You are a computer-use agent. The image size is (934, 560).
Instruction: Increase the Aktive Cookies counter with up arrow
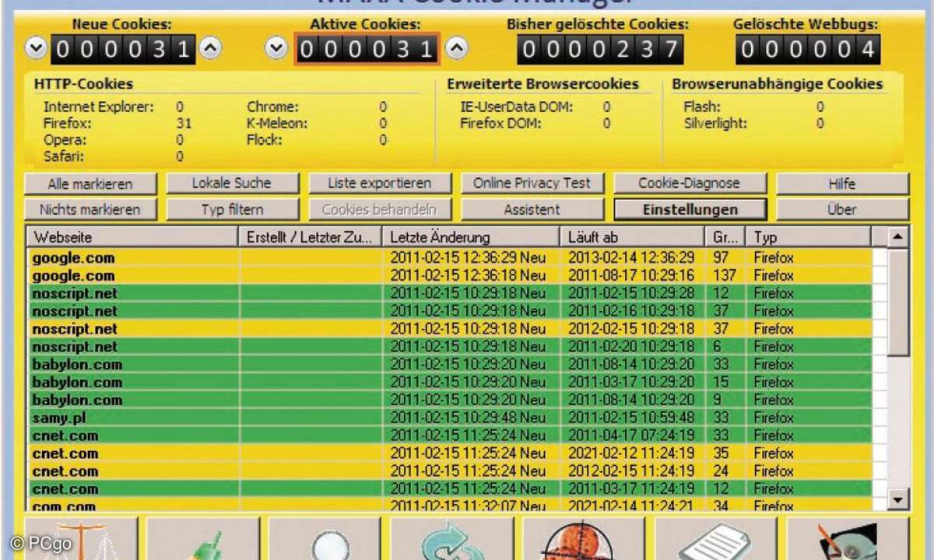(x=458, y=50)
